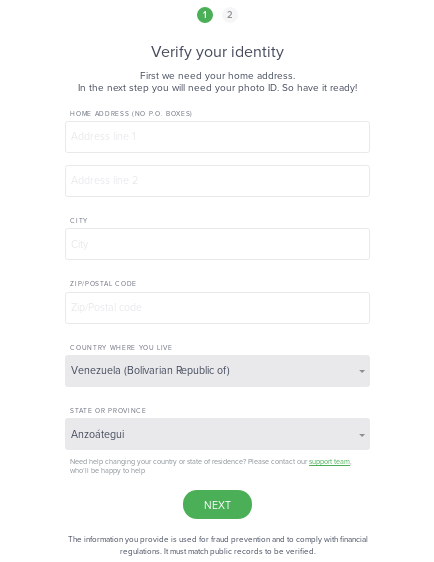Click the STATE OR PROVINCE label
Image resolution: width=434 pixels, height=562 pixels.
coord(108,410)
